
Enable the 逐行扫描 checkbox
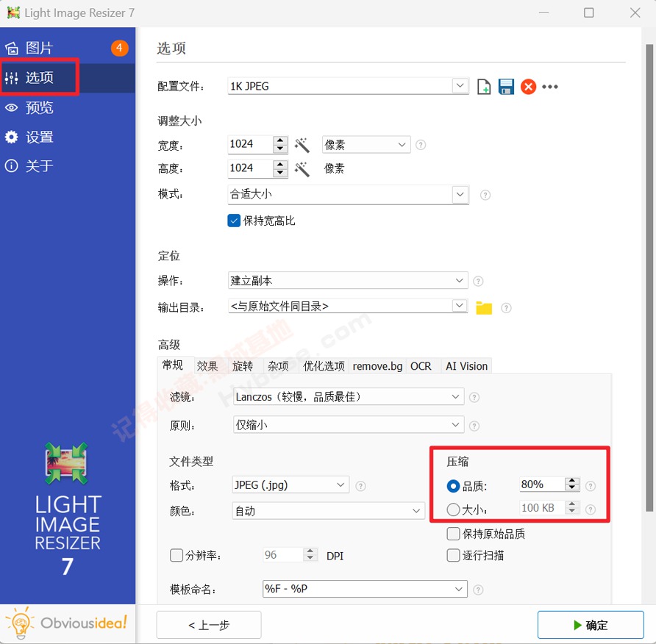coord(453,556)
